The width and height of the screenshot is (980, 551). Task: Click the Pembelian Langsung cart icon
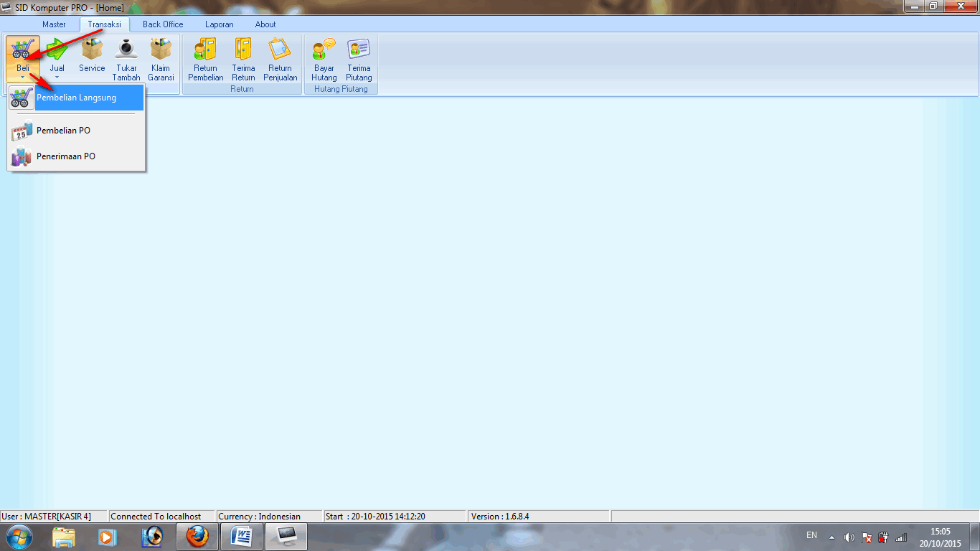(22, 98)
